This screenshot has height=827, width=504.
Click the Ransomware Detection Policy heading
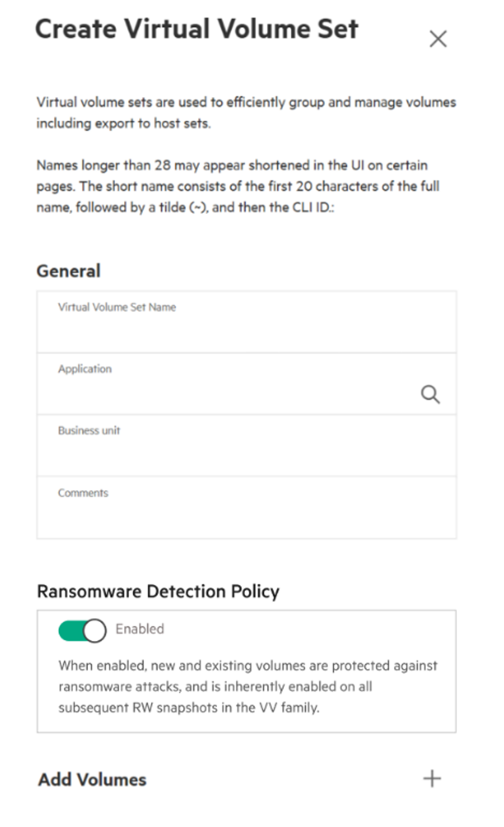(158, 591)
